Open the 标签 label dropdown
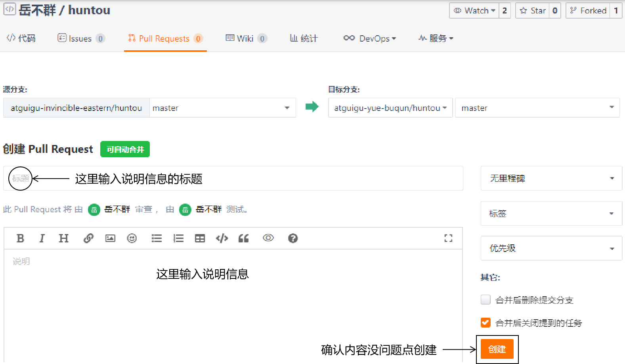625x364 pixels. point(551,213)
